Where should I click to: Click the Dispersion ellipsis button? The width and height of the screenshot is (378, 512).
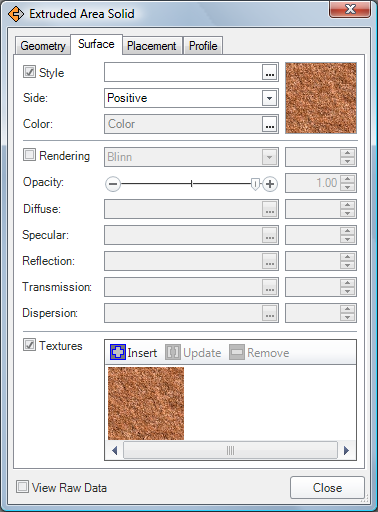pos(270,313)
